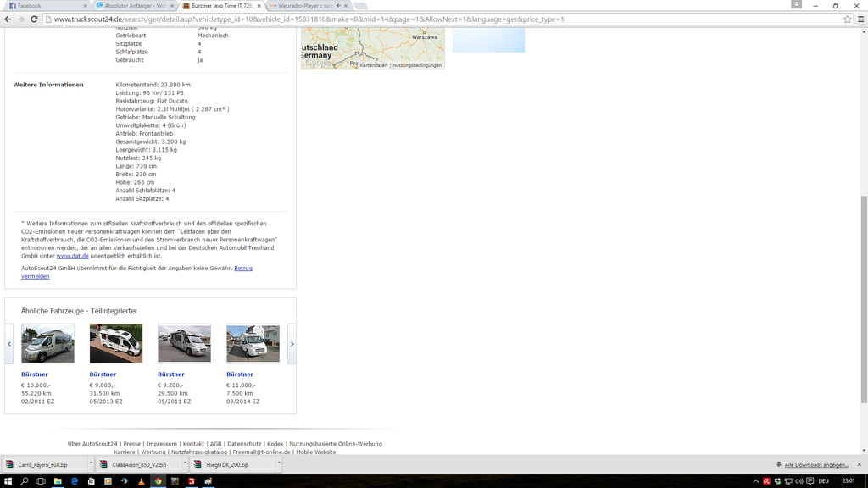
Task: Show next similar vehicles with right arrow
Action: (x=292, y=344)
